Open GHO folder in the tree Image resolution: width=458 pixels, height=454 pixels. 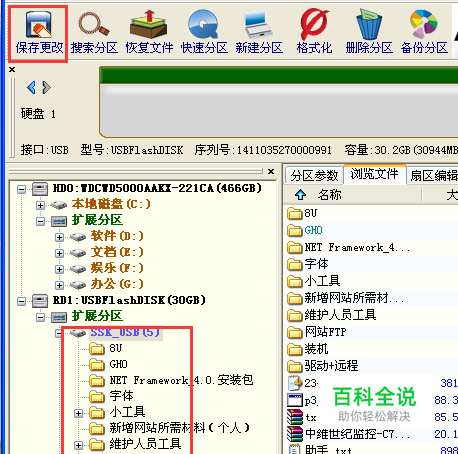click(119, 364)
